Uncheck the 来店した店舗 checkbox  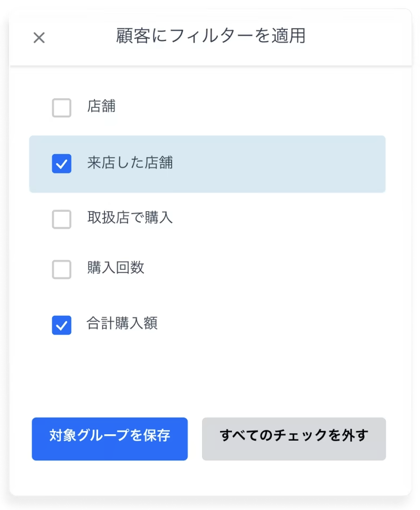tap(61, 164)
